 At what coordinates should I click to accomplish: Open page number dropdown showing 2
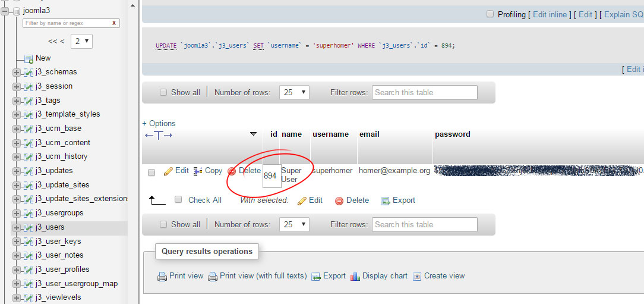pyautogui.click(x=82, y=41)
